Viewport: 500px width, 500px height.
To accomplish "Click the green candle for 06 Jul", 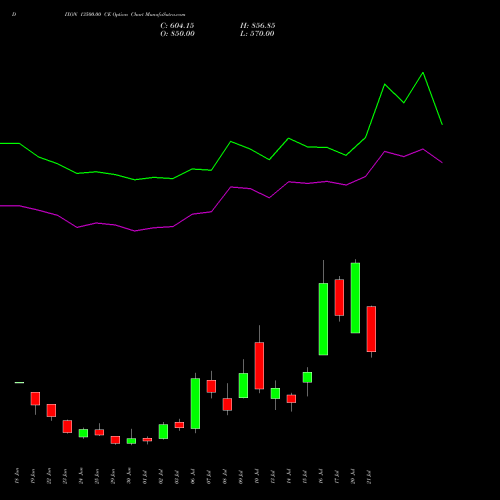I will click(195, 403).
